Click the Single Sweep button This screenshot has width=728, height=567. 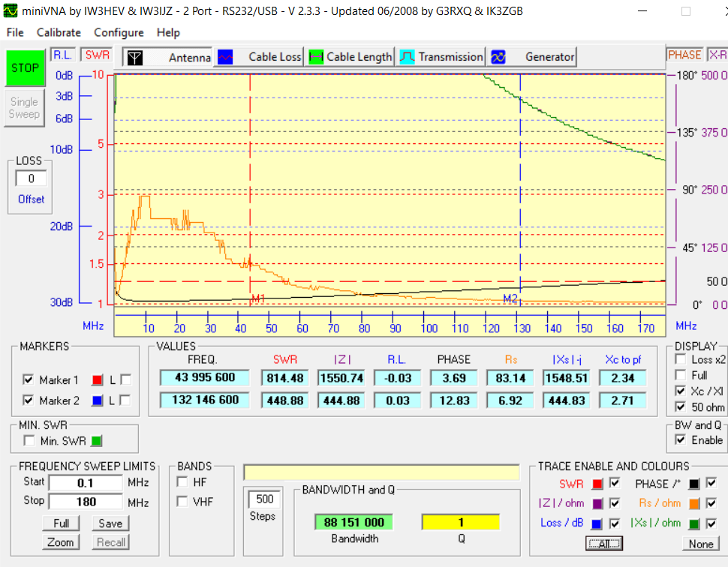click(x=24, y=108)
